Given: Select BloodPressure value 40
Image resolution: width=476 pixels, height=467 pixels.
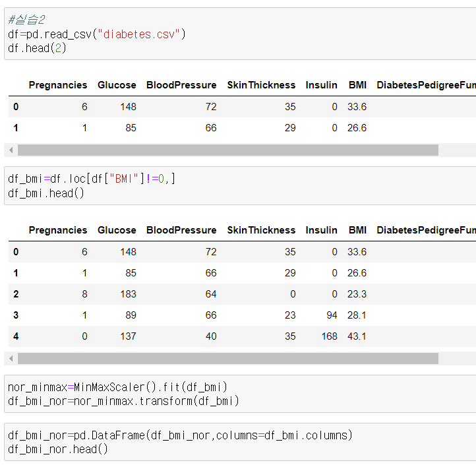Looking at the screenshot, I should (x=211, y=336).
